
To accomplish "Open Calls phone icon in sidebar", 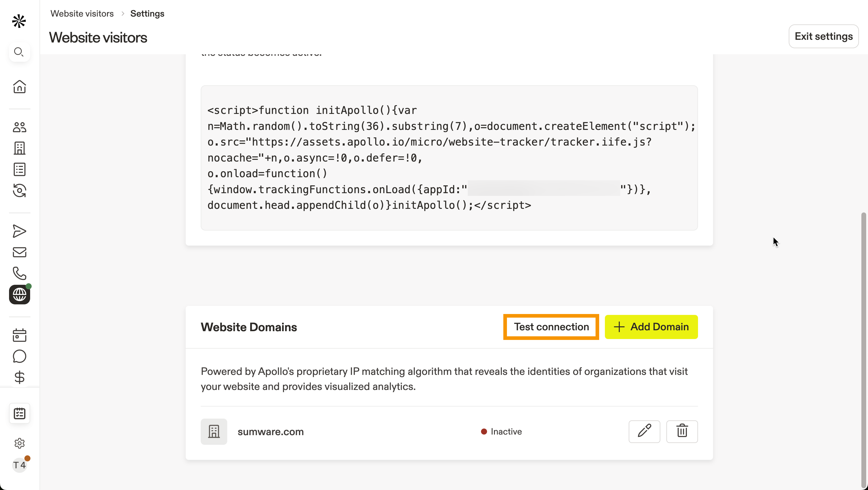I will [20, 273].
